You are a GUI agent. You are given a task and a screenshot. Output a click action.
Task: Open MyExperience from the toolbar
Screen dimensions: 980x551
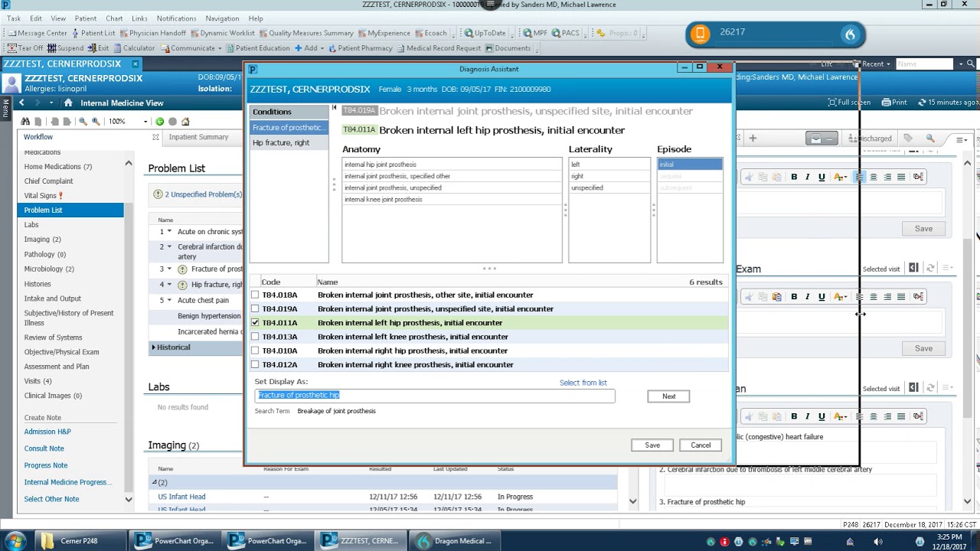coord(384,33)
